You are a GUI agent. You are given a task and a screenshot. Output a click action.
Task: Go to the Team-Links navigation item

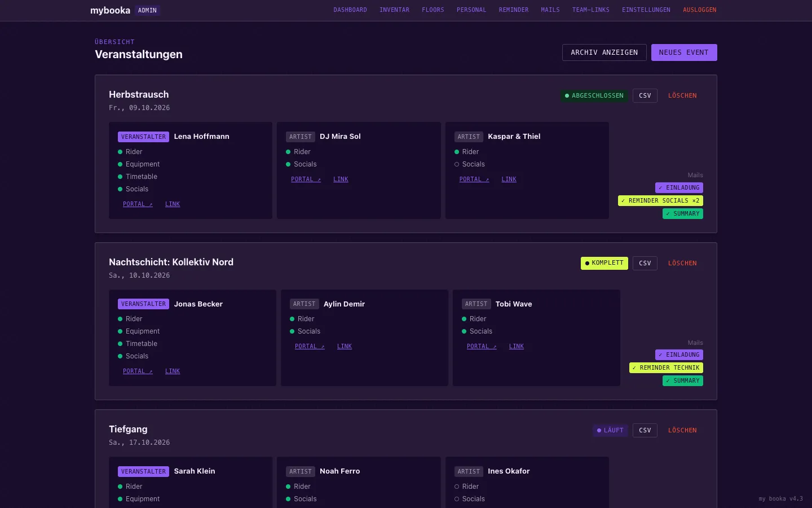coord(590,10)
